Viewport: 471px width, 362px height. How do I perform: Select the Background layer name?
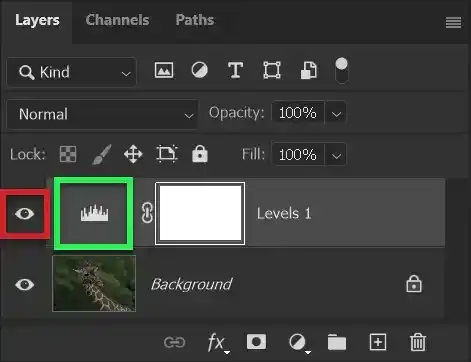coord(192,284)
